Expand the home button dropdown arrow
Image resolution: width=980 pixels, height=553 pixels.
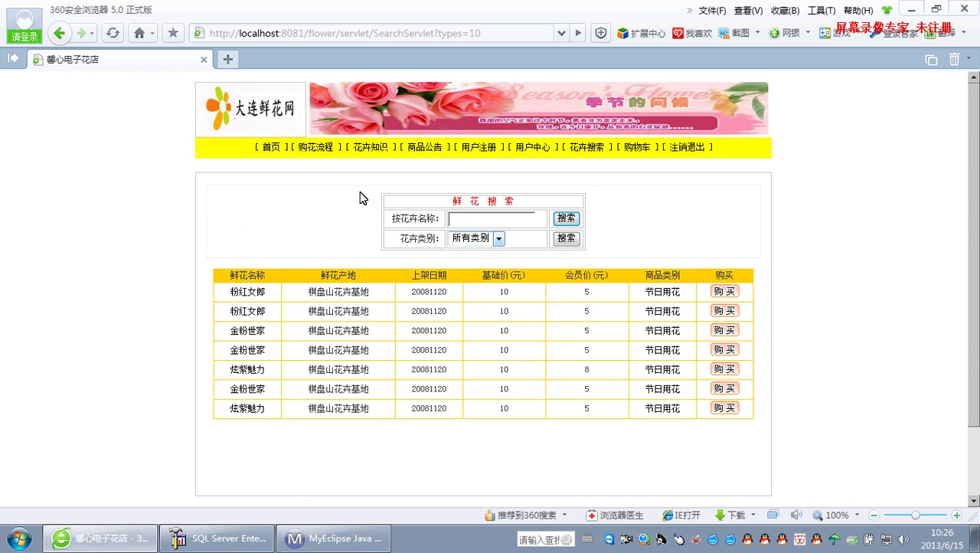(x=152, y=34)
